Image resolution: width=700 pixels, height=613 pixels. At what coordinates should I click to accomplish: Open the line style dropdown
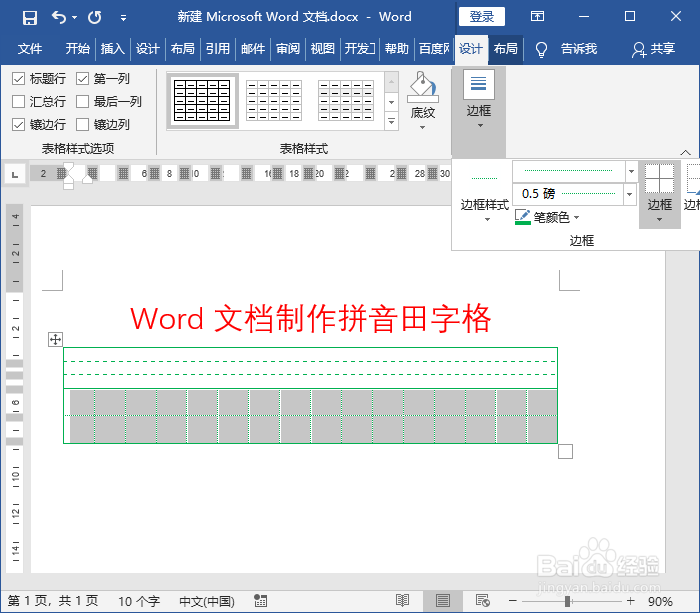(x=631, y=171)
